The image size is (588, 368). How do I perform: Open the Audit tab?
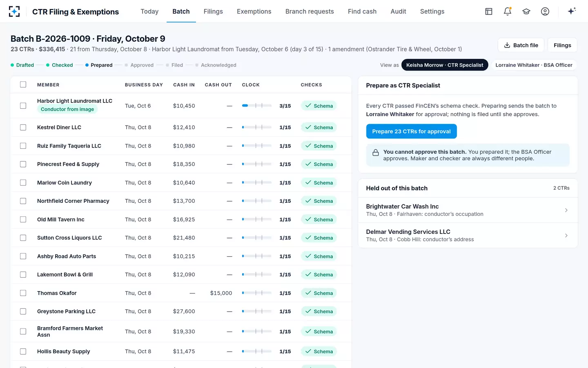[x=398, y=11]
